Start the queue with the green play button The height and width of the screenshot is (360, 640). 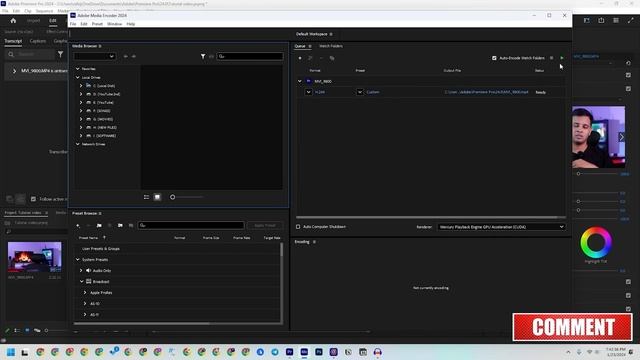point(562,58)
